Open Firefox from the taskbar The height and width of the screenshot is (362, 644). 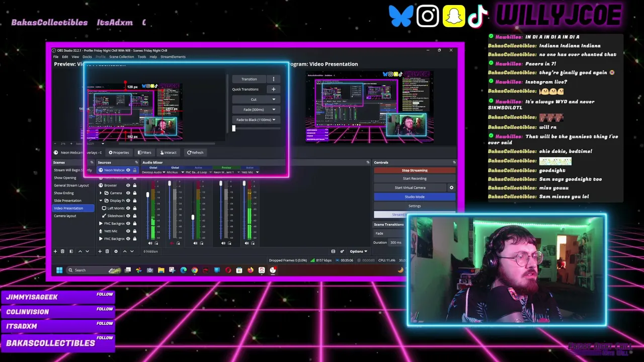point(251,270)
